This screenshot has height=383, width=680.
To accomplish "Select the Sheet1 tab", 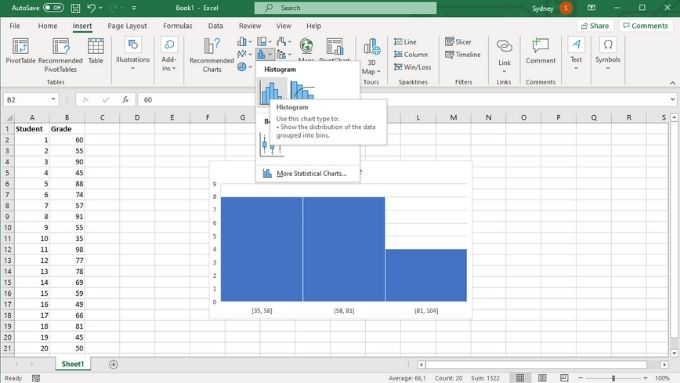I will 72,364.
